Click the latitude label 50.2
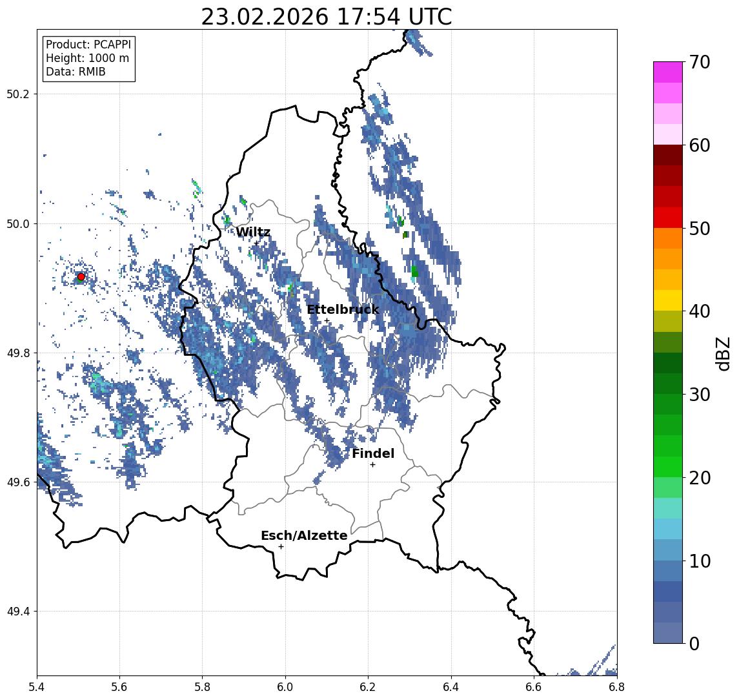 pos(18,94)
